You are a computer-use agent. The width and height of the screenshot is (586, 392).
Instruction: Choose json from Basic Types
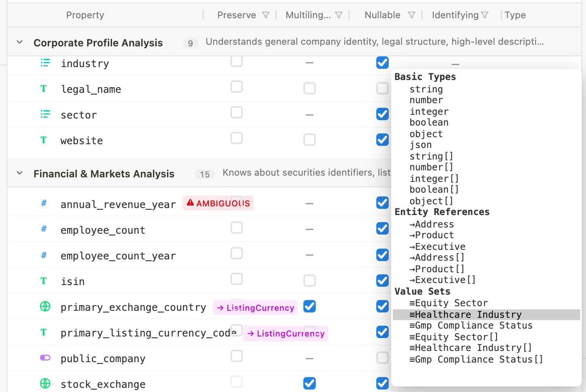[421, 145]
